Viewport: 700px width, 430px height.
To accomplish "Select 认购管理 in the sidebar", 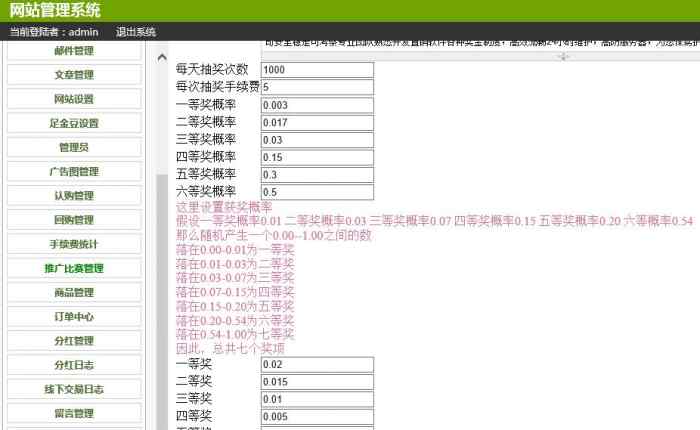I will tap(74, 196).
